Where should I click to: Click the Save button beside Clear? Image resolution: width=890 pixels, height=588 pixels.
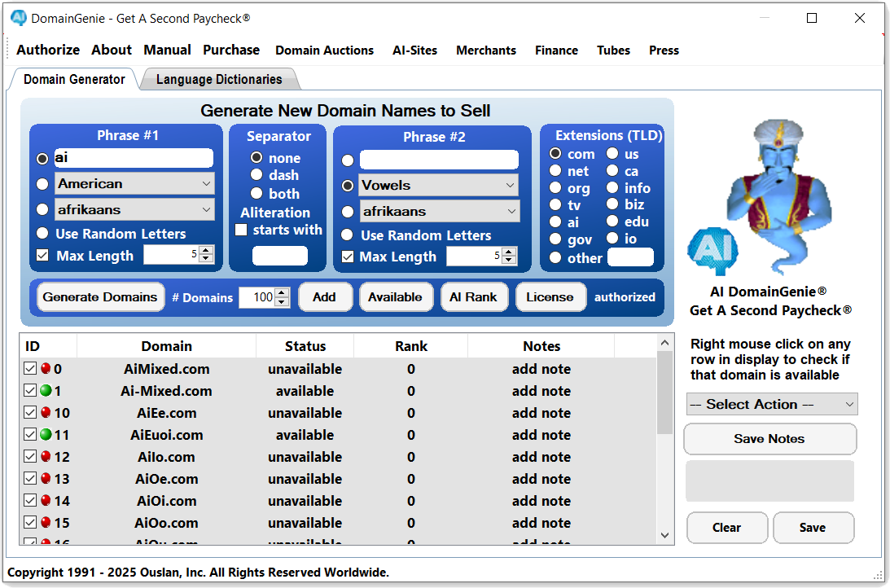(813, 527)
